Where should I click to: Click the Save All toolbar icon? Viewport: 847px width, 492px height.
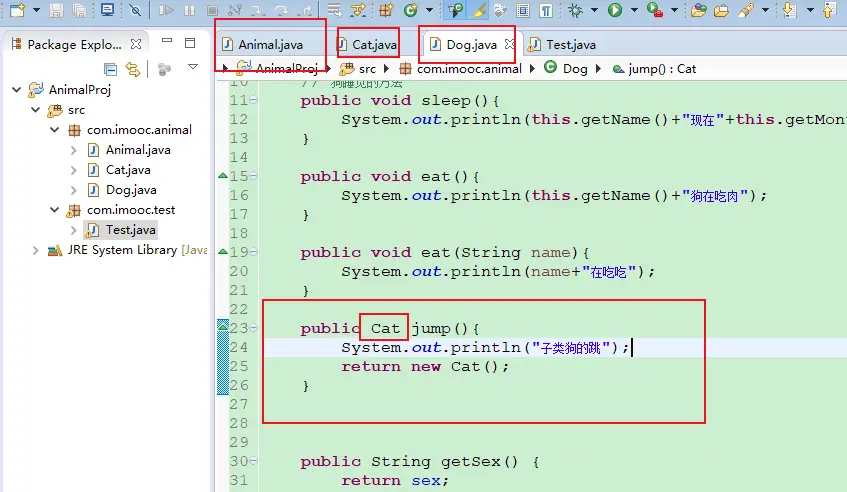(x=78, y=11)
